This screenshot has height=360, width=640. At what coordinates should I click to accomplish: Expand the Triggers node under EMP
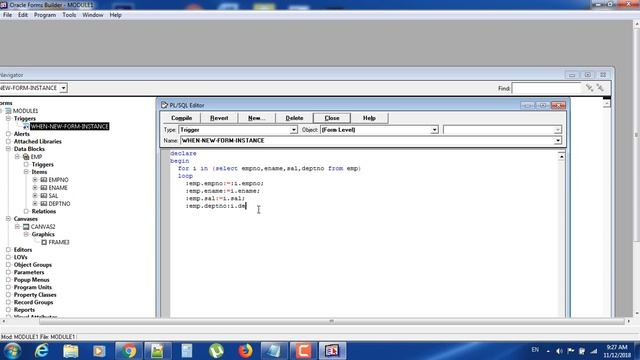coord(26,164)
